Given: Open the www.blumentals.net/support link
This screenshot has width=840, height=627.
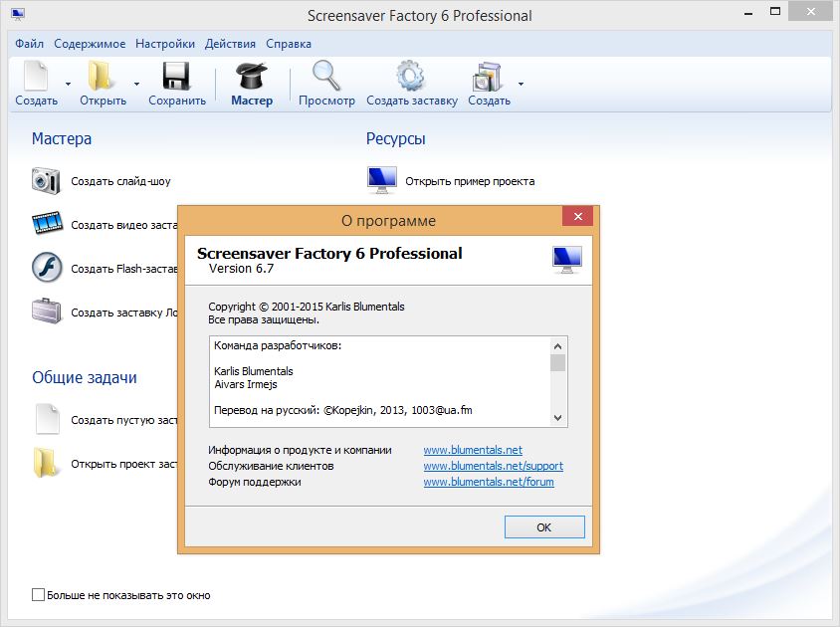Looking at the screenshot, I should pyautogui.click(x=493, y=466).
